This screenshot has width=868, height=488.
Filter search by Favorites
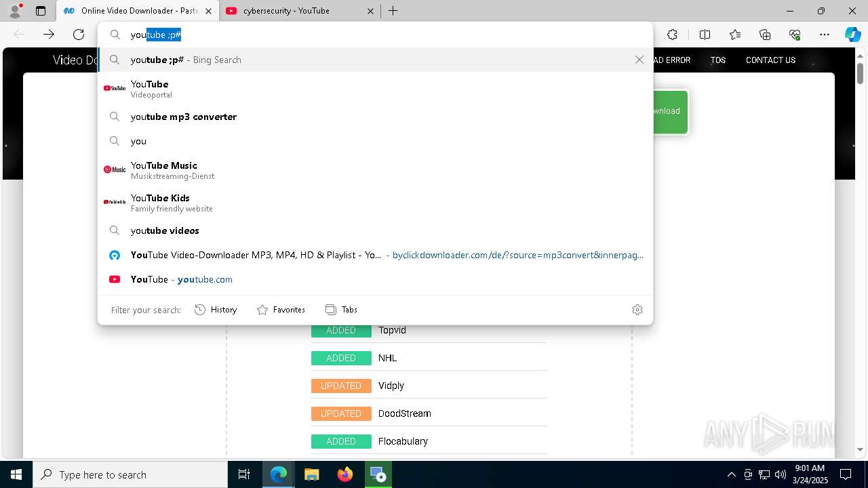click(x=281, y=310)
